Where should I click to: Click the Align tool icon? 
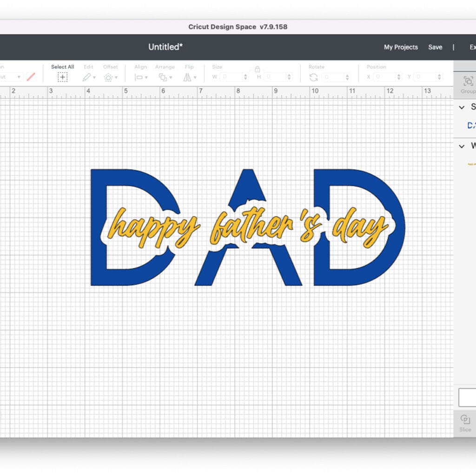pyautogui.click(x=139, y=78)
